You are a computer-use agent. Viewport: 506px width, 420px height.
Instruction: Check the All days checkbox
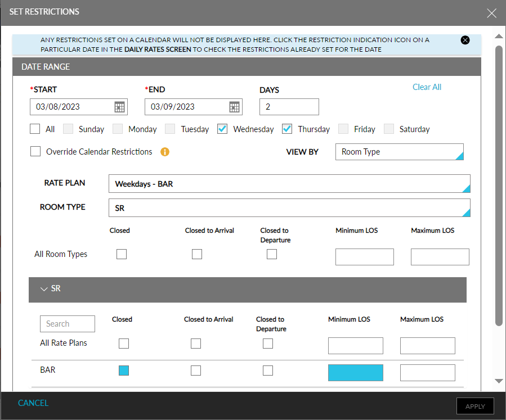coord(35,129)
